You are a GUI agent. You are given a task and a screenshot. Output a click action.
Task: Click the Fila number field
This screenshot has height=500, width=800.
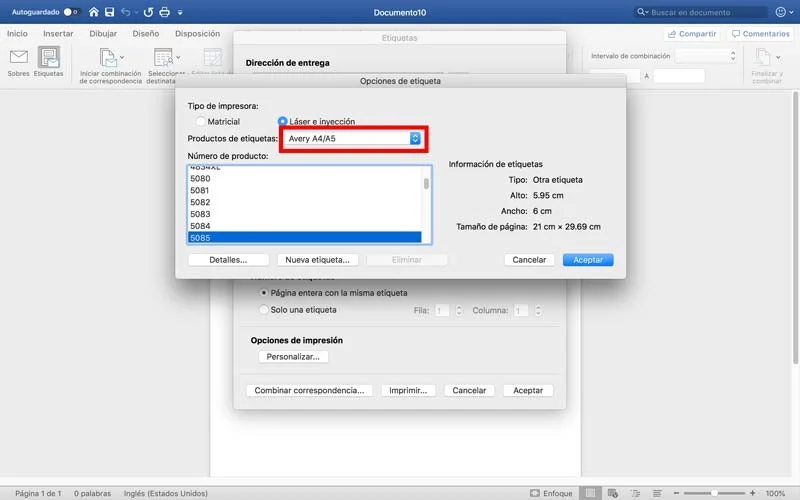[442, 310]
